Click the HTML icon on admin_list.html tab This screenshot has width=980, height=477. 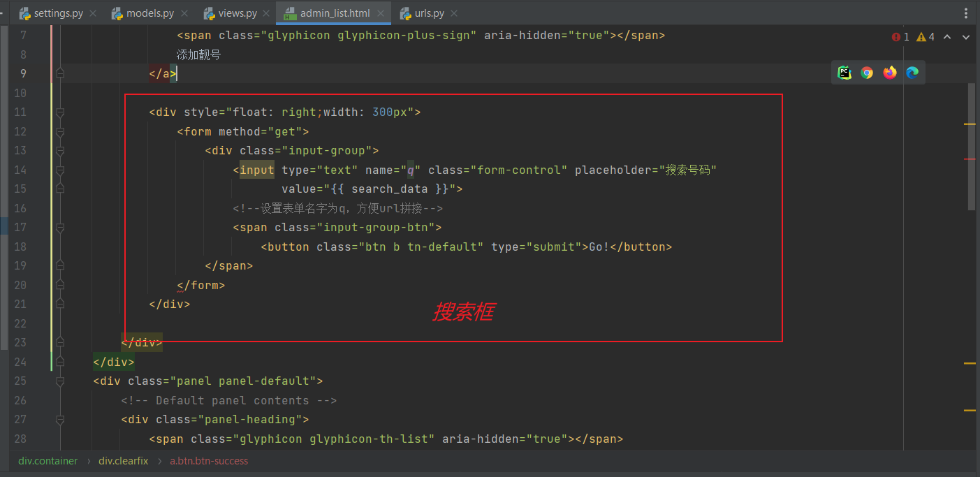click(x=290, y=13)
